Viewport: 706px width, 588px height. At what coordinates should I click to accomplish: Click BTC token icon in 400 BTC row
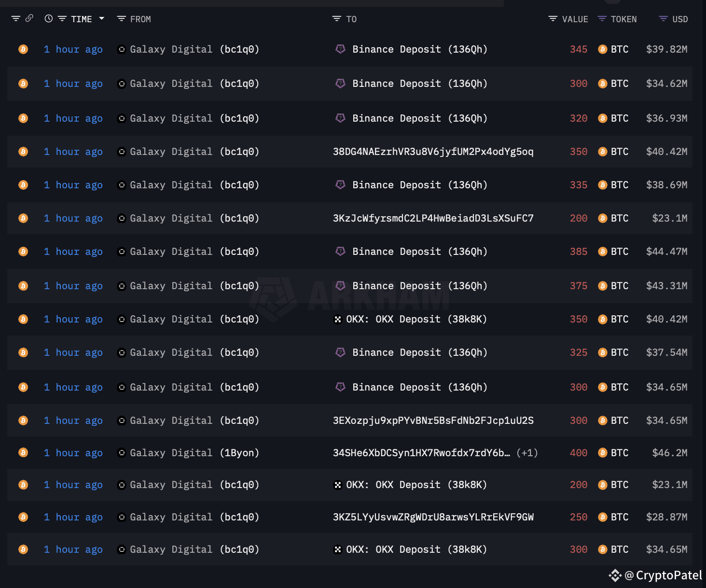(x=603, y=453)
